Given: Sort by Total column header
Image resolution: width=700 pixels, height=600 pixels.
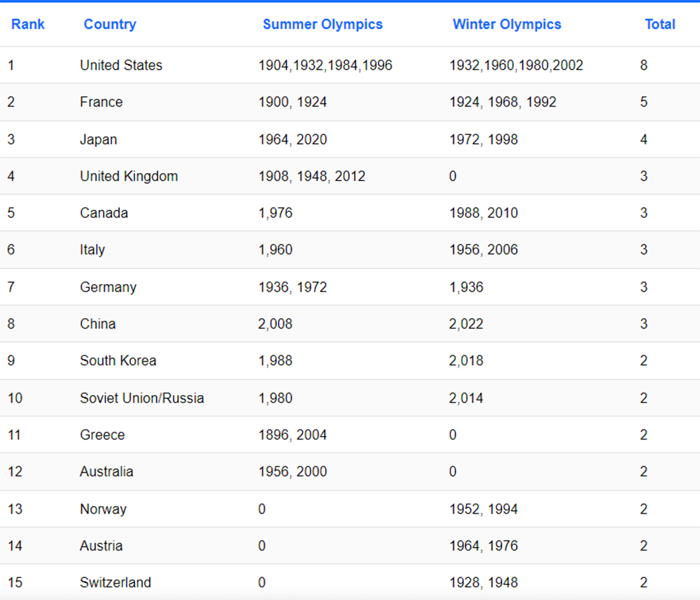Looking at the screenshot, I should pos(660,24).
